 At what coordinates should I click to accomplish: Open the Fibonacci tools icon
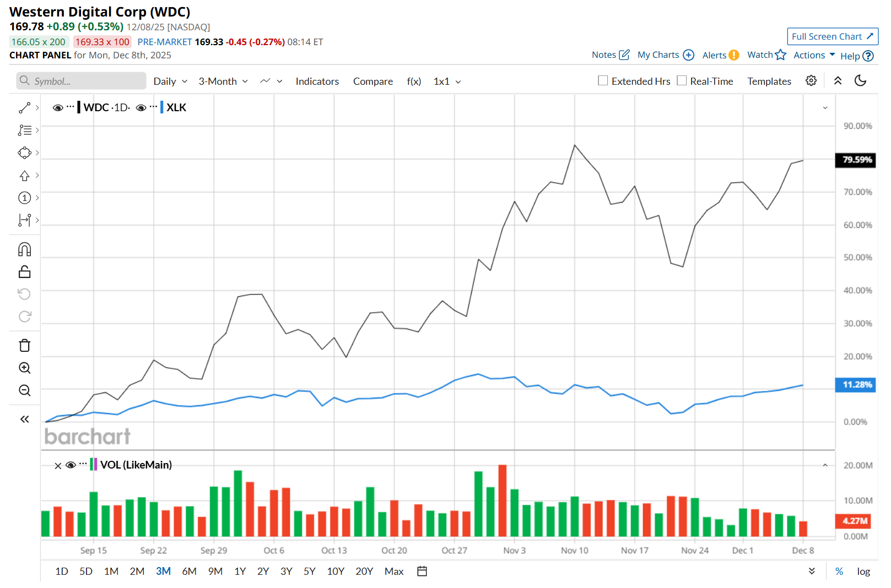tap(24, 130)
